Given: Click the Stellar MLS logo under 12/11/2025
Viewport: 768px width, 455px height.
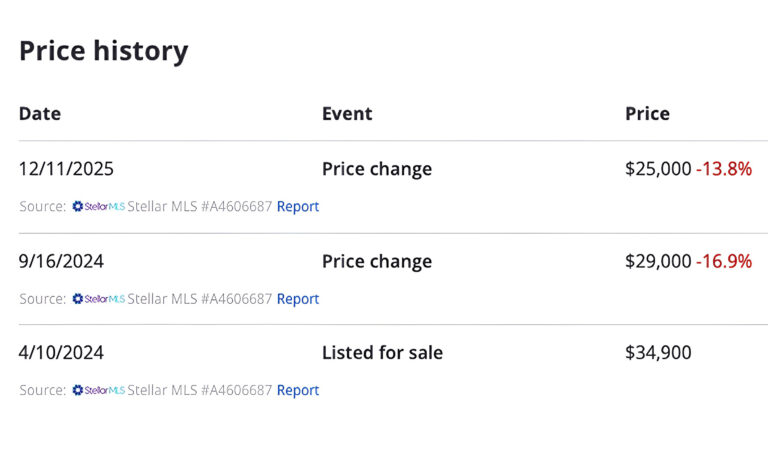Looking at the screenshot, I should pyautogui.click(x=98, y=207).
